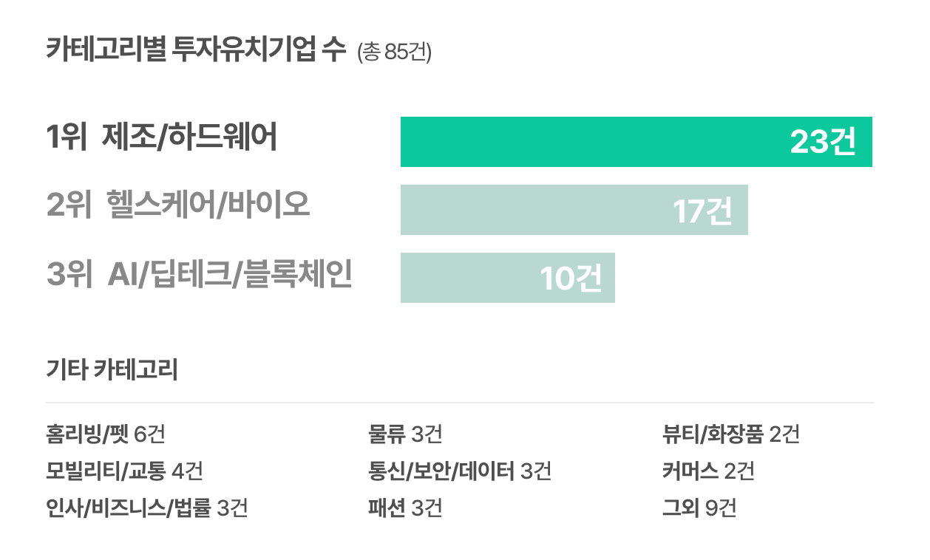Image resolution: width=930 pixels, height=560 pixels.
Task: Click the 17건 헬스케어/바이오 bar
Action: (x=574, y=210)
